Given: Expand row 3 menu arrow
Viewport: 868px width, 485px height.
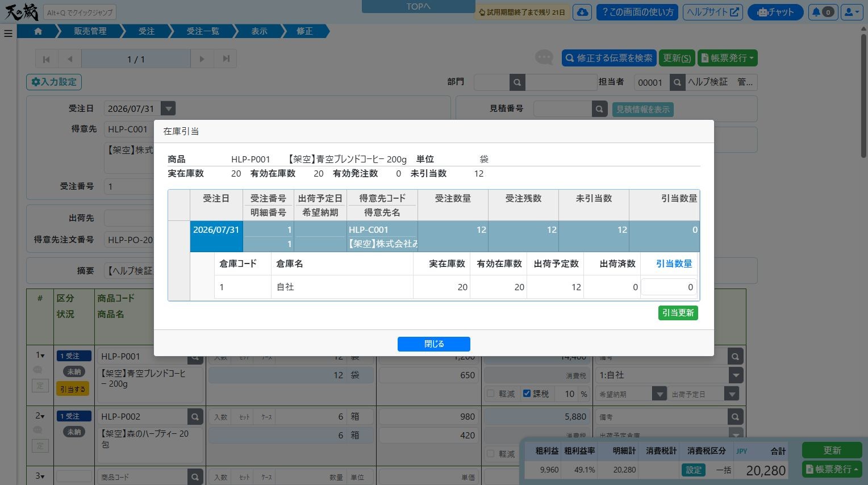Looking at the screenshot, I should point(40,476).
